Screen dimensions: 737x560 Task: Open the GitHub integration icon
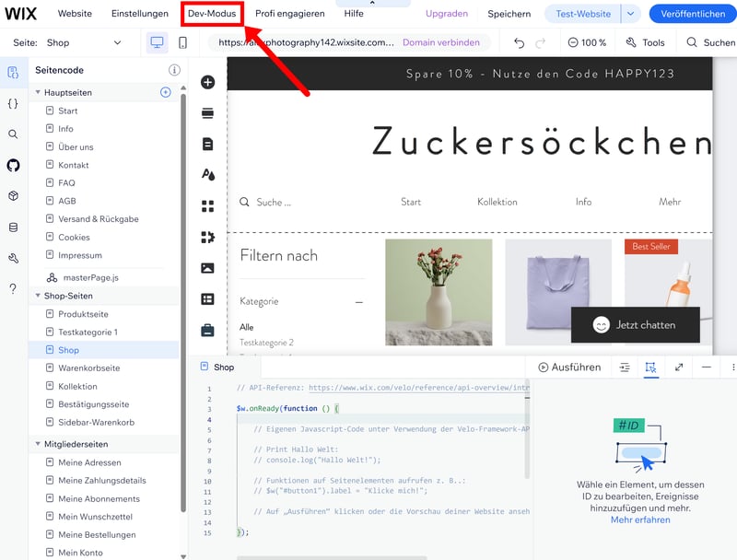(x=13, y=166)
